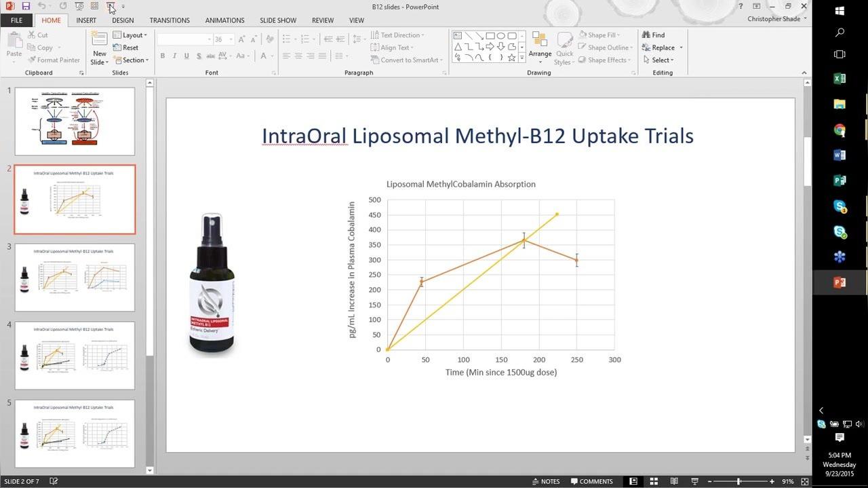
Task: Select slide 3 thumbnail
Action: pos(75,278)
